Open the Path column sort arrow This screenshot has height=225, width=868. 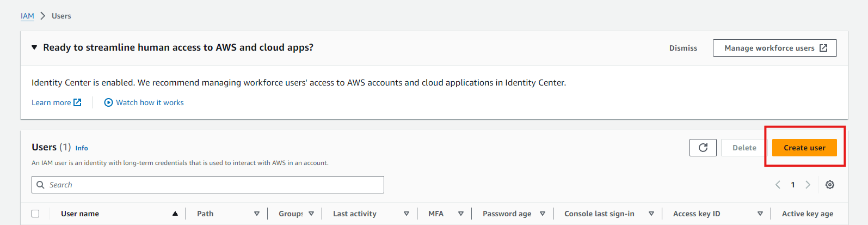click(x=257, y=214)
